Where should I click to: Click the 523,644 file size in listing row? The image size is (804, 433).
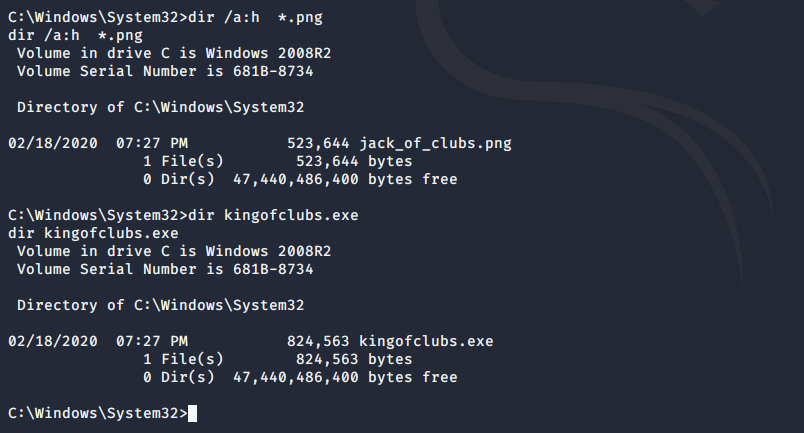[318, 144]
